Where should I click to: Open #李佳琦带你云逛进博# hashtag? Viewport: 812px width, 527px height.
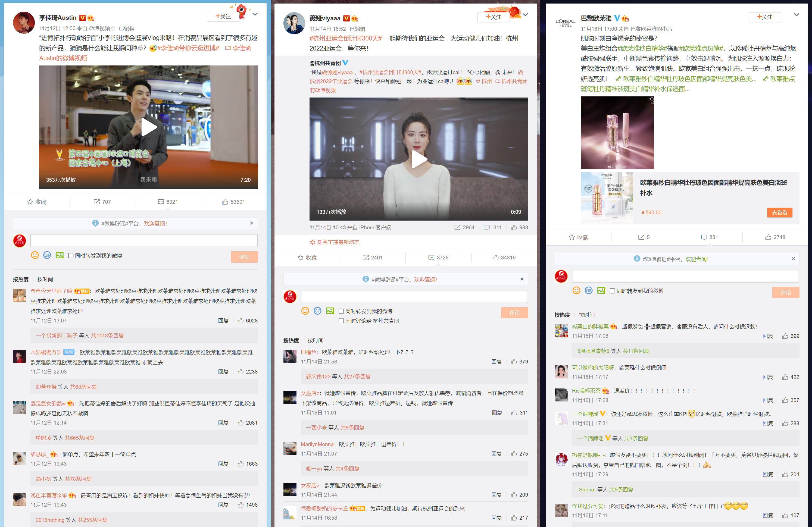click(x=188, y=48)
